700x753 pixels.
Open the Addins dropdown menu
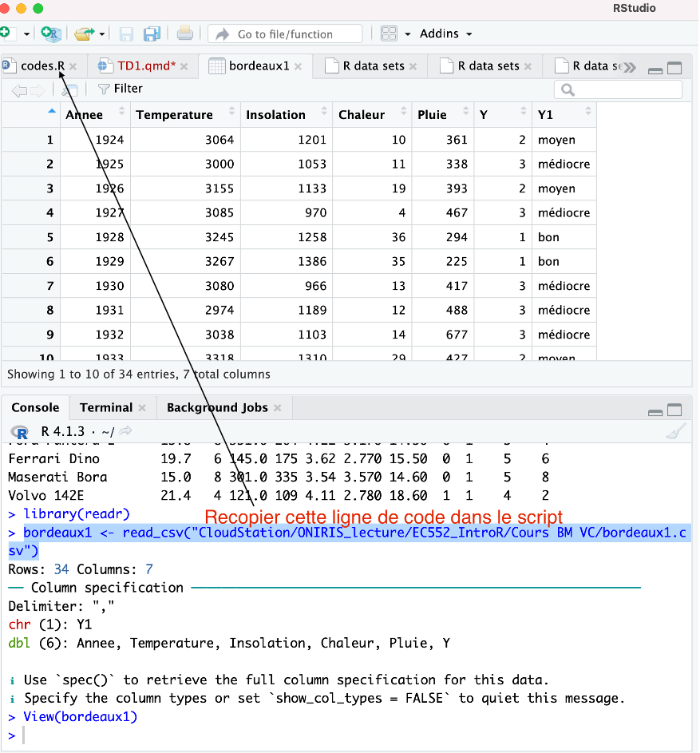[x=446, y=34]
